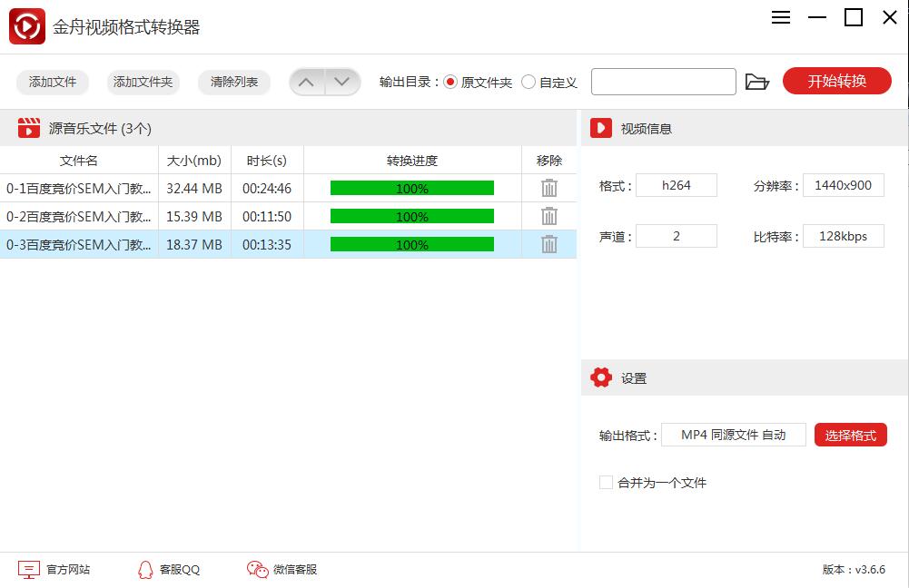Remove the 0-2 file with its trash icon
Screen dimensions: 909x588
(x=549, y=216)
